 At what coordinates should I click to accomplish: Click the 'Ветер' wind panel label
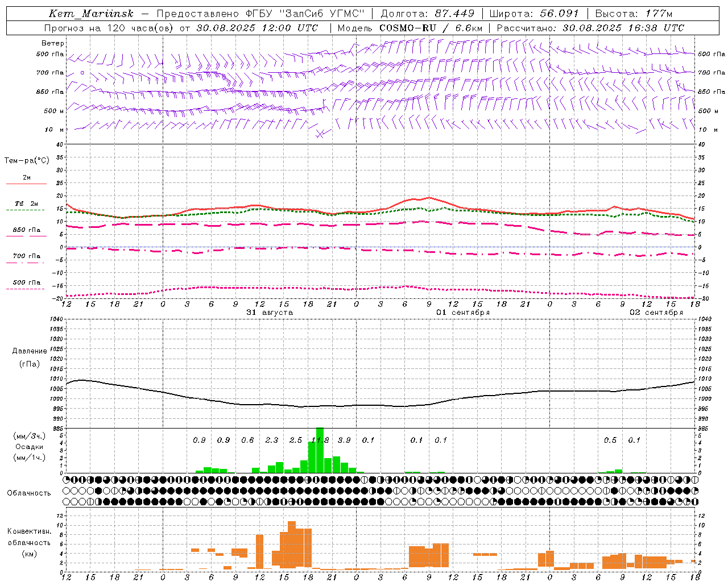coord(53,43)
